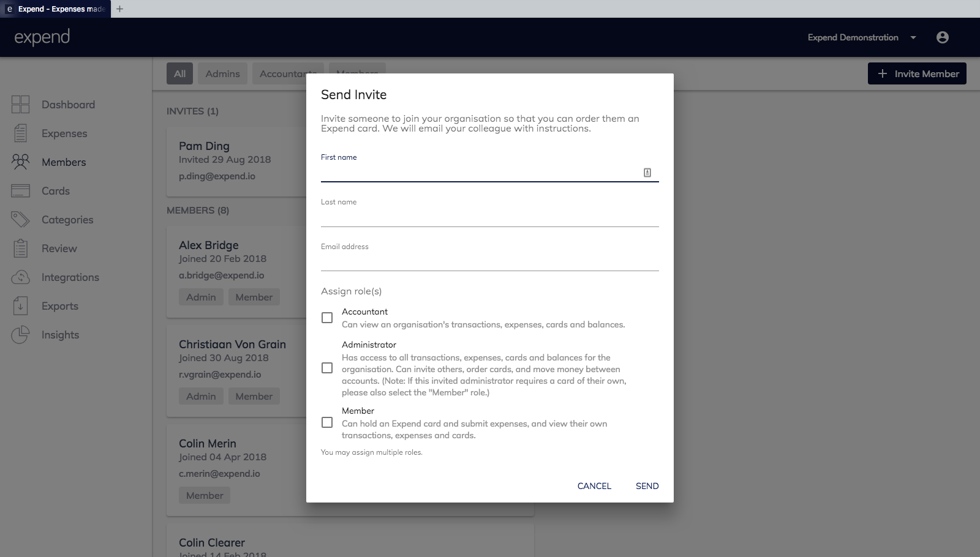Click r.vgrain@expend.io email text

pos(220,375)
